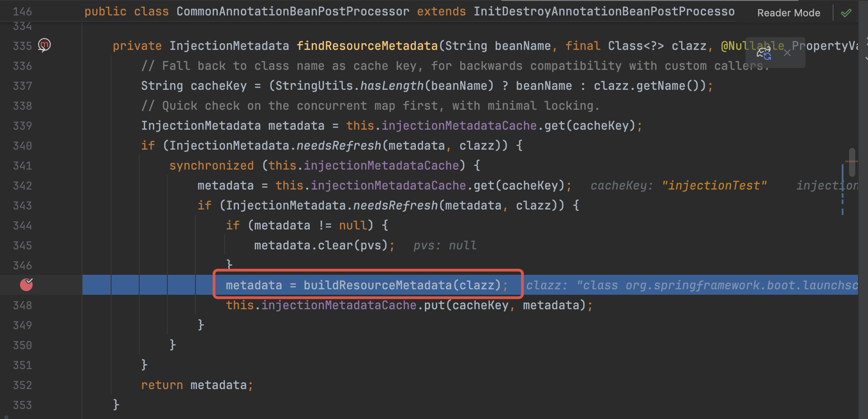Click the method gutter icon on line 335
Viewport: 868px width, 419px height.
[x=44, y=45]
